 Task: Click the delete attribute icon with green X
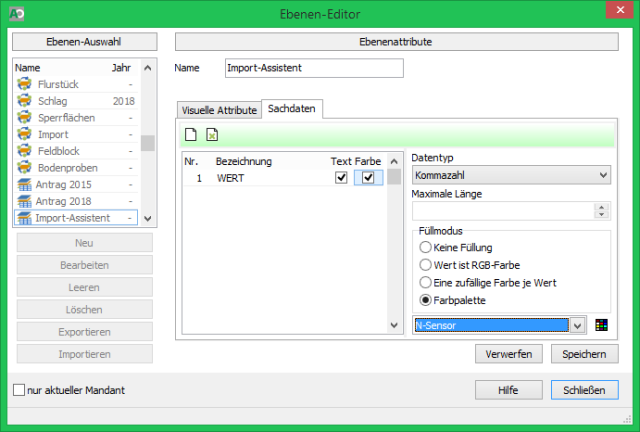(x=212, y=135)
